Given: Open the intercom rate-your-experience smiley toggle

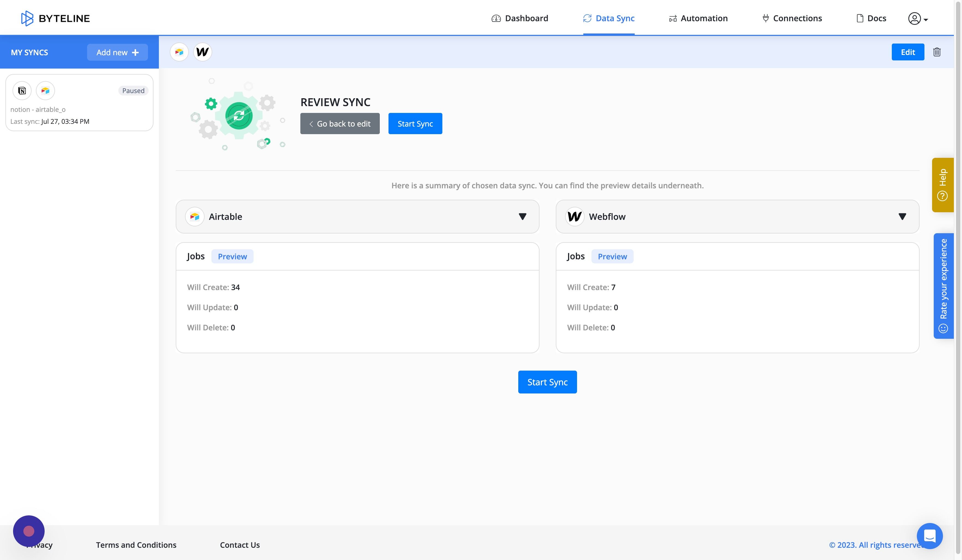Looking at the screenshot, I should point(943,328).
